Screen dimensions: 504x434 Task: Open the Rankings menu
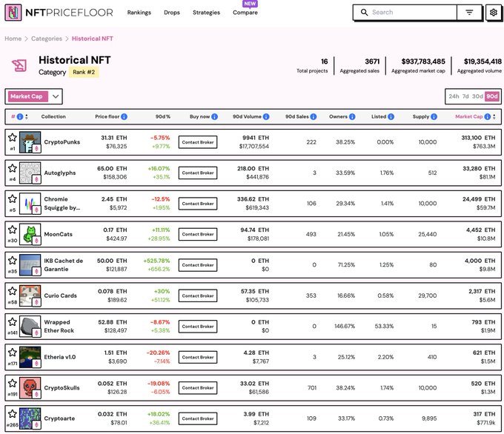[139, 13]
